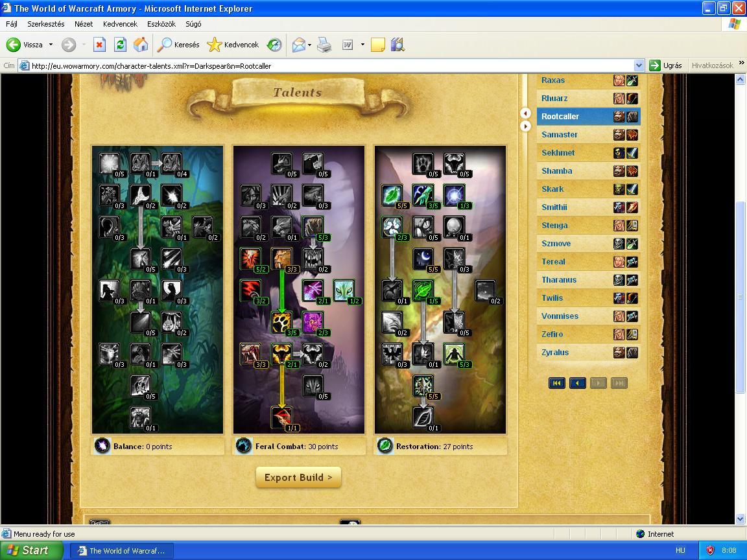747x560 pixels.
Task: Select Tharanus in the character list
Action: point(559,280)
